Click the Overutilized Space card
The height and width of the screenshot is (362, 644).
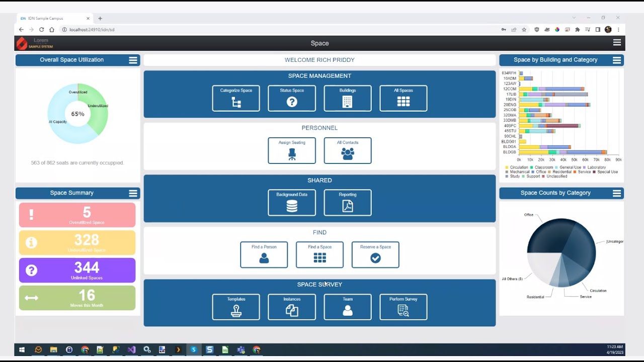point(77,215)
